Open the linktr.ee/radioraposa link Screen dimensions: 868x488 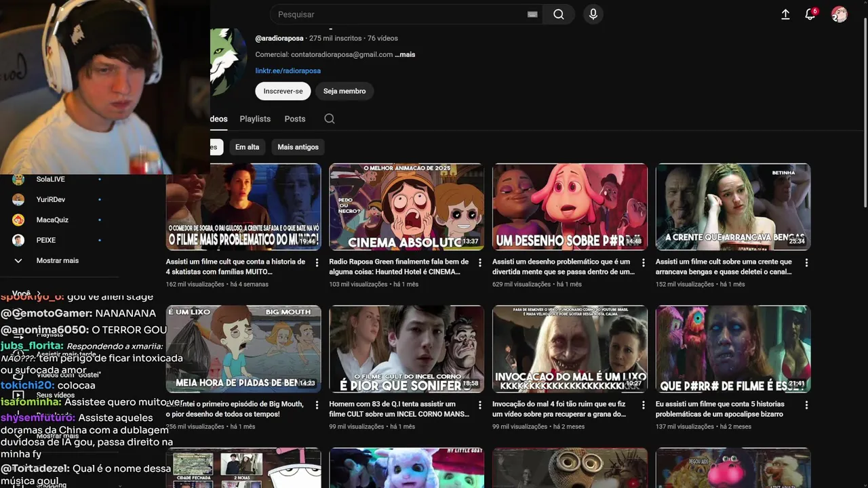coord(288,70)
